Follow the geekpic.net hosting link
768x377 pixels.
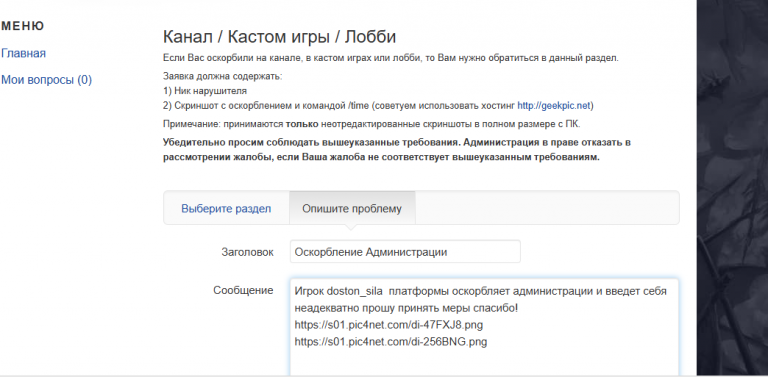point(553,105)
